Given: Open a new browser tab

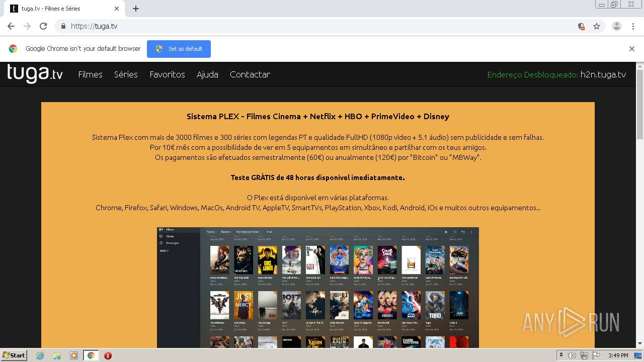Looking at the screenshot, I should tap(136, 9).
